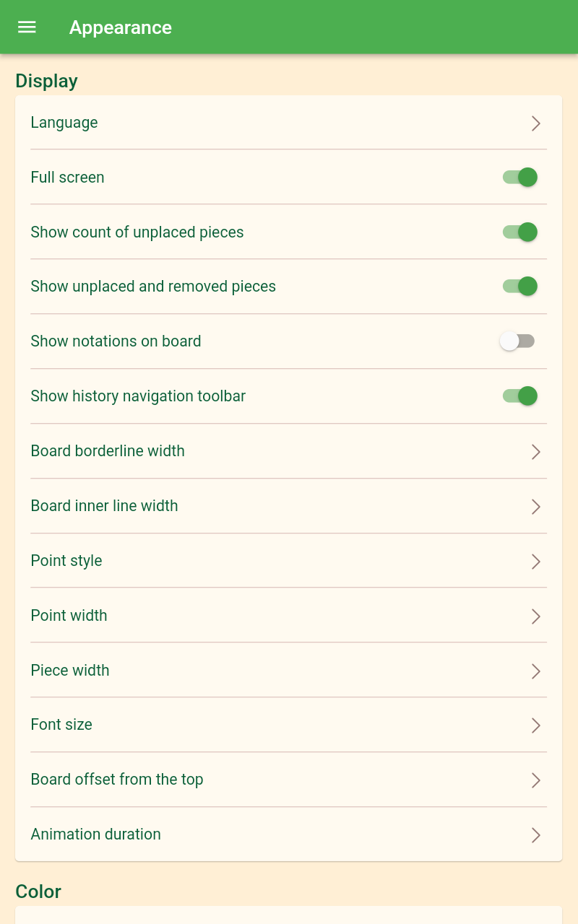Screen dimensions: 578x924
Task: Open the Point style setting row
Action: (x=275, y=561)
